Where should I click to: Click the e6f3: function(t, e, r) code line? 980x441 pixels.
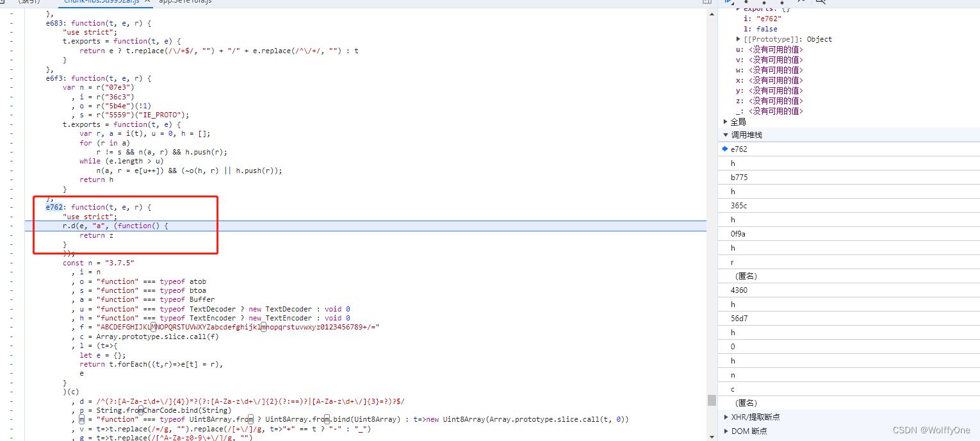click(x=98, y=78)
